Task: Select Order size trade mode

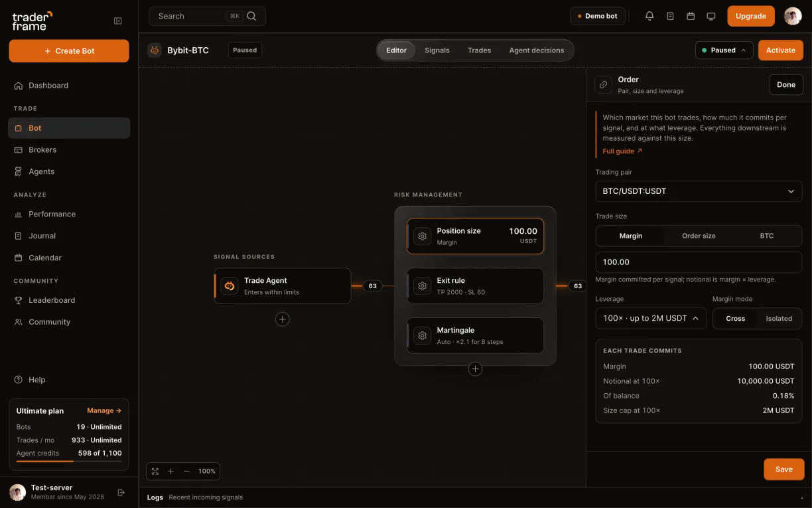Action: pos(699,236)
